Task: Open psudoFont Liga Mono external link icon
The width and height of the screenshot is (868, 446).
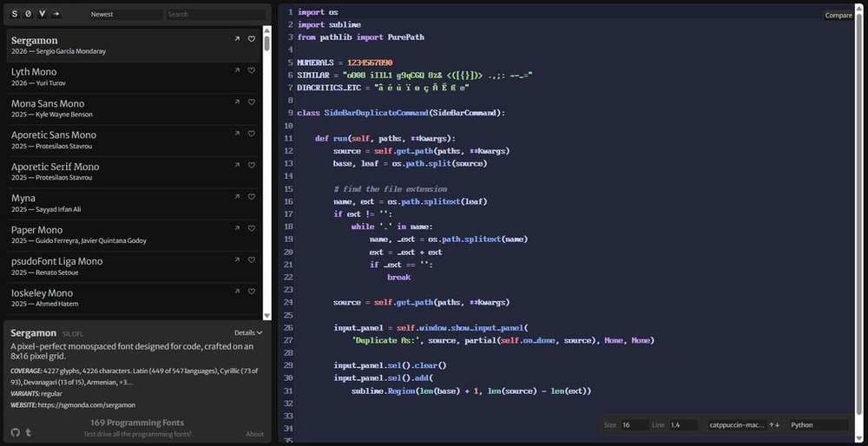Action: (x=237, y=259)
